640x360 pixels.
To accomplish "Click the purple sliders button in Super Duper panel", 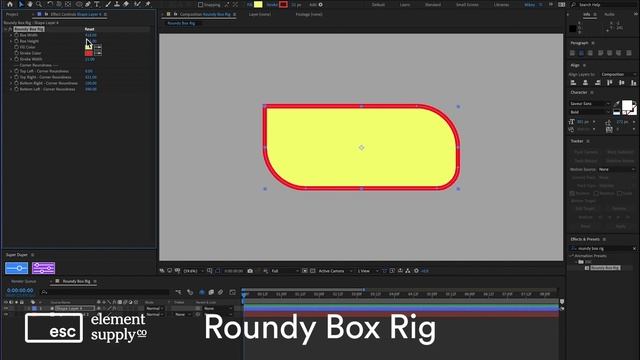I will click(x=43, y=268).
